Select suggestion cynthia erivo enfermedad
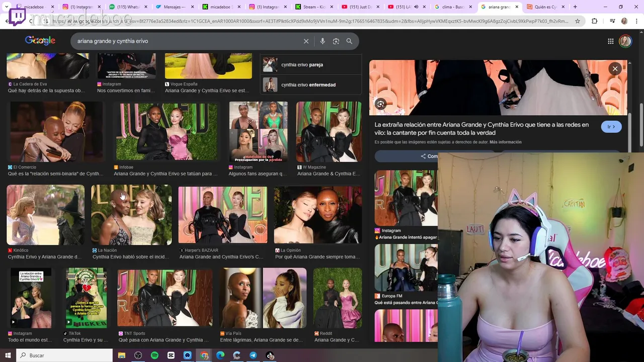The image size is (644, 362). click(x=310, y=85)
